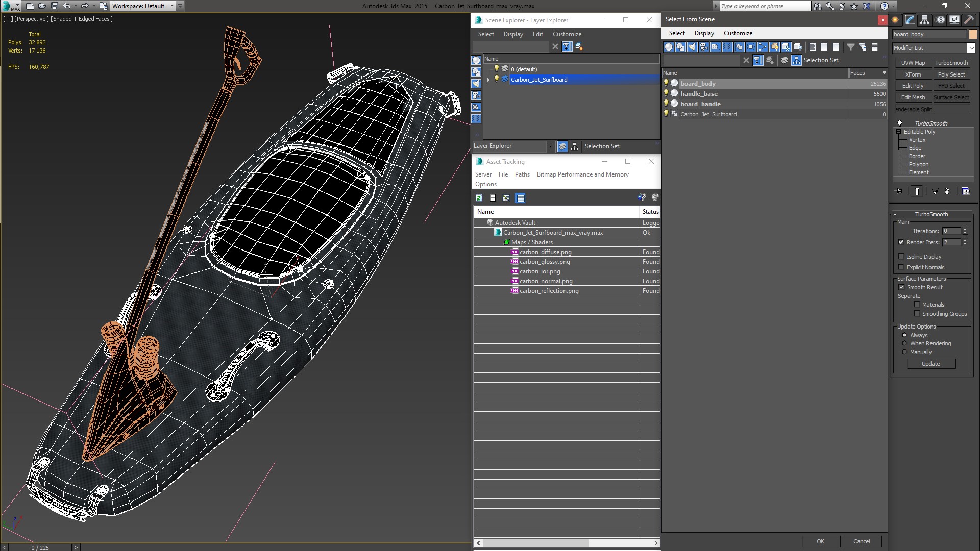
Task: Open the Modifier List dropdown
Action: (970, 48)
